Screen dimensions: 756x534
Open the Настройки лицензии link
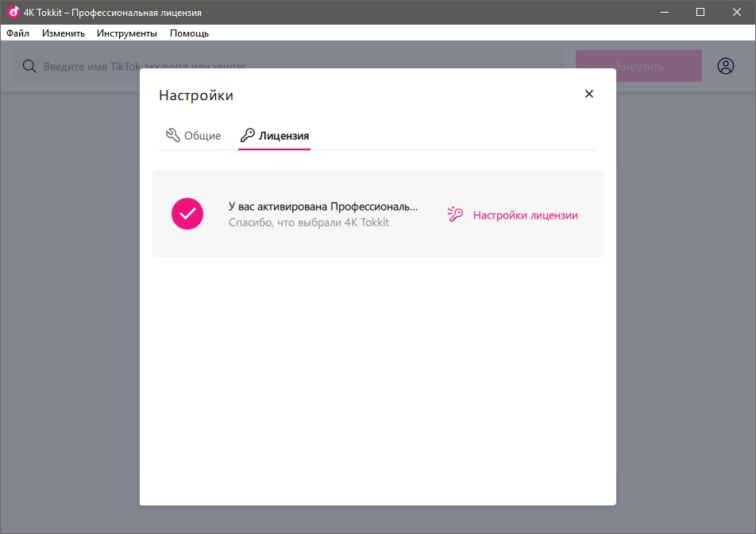525,215
